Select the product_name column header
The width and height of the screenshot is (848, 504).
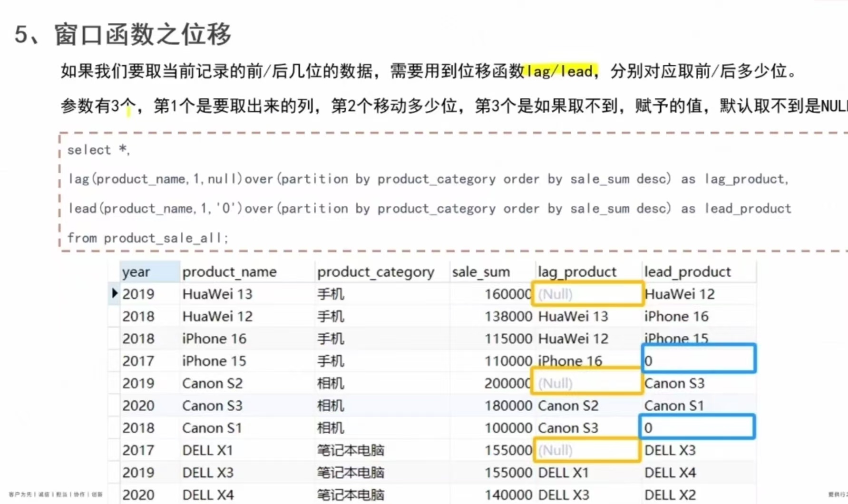coord(247,271)
